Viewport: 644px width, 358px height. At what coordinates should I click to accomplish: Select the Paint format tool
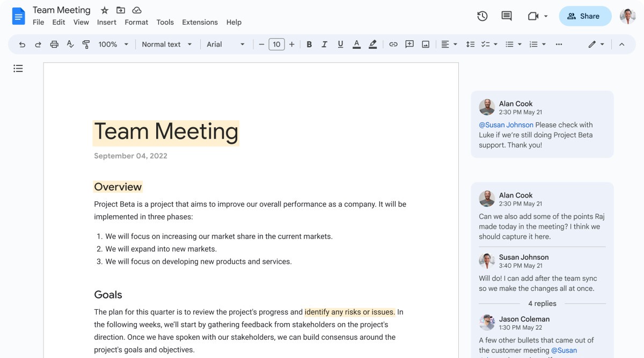86,44
